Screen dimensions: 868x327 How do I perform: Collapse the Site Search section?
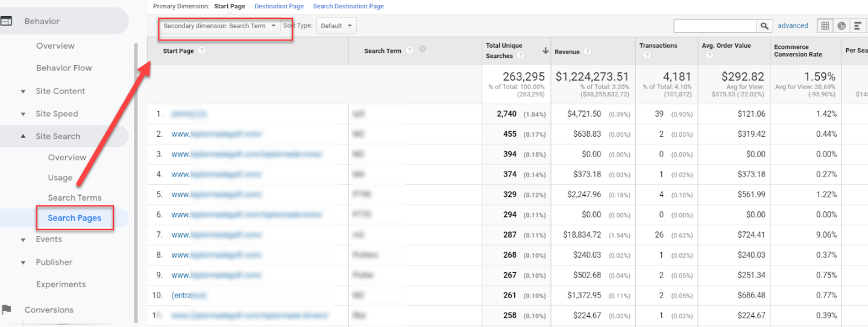point(24,137)
